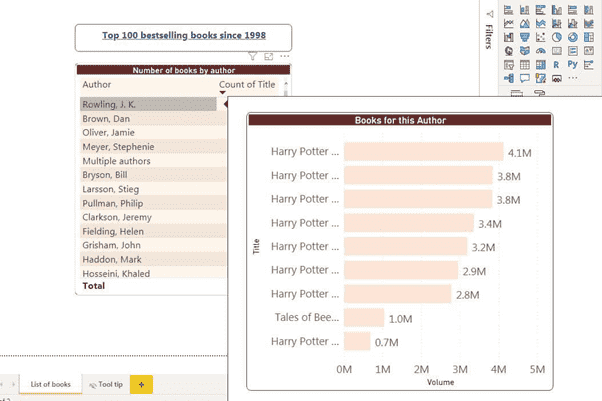Screen dimensions: 602x401
Task: Select the Grisham, John row
Action: pyautogui.click(x=153, y=245)
